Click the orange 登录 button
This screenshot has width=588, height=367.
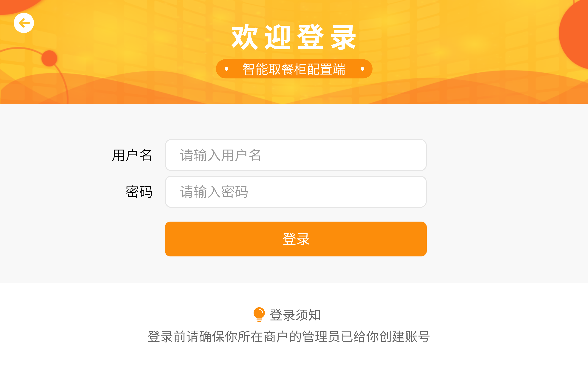pos(296,239)
